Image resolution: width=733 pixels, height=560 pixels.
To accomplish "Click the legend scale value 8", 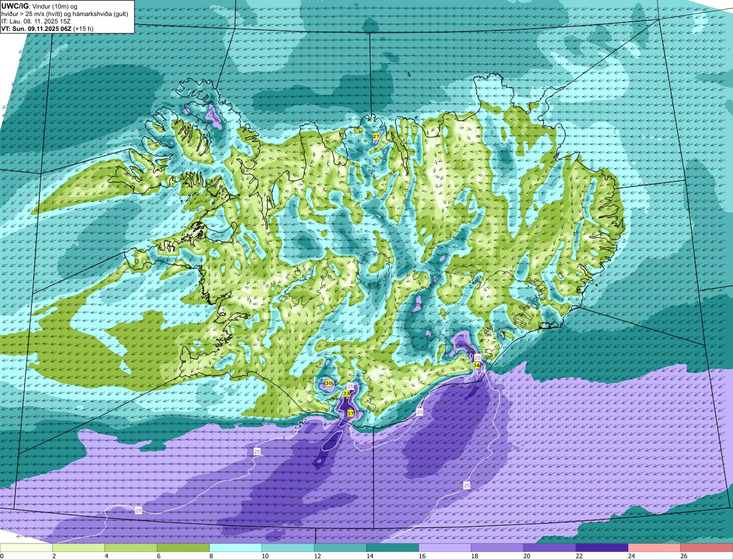I will pos(210,556).
